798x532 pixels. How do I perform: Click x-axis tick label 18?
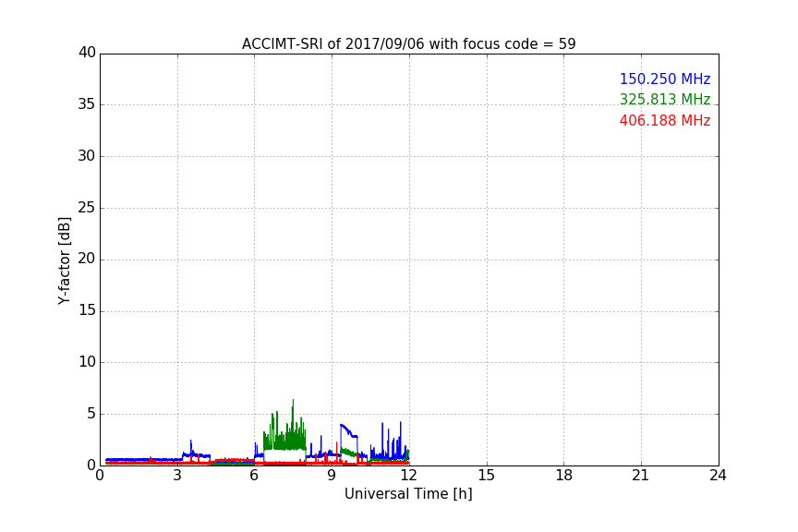pos(563,476)
